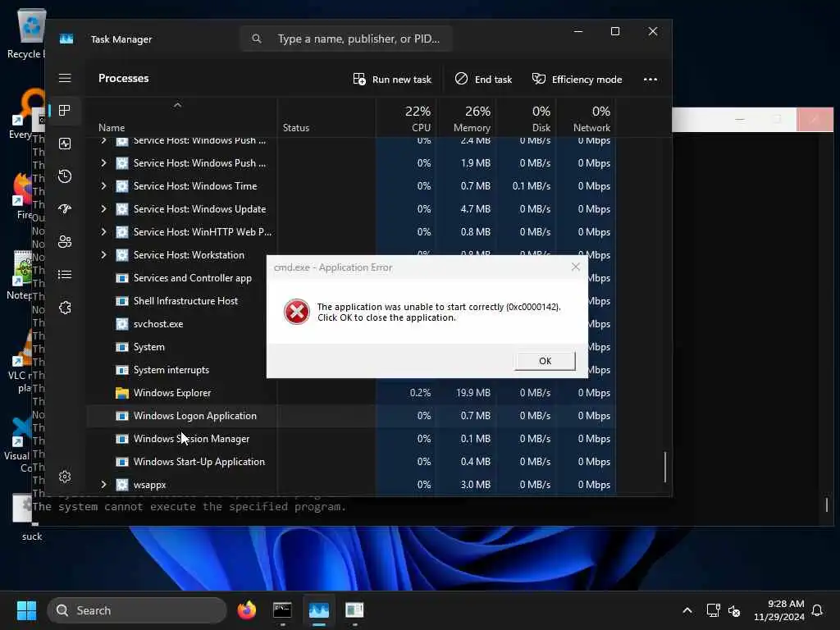Open the Details list sidebar icon

pyautogui.click(x=65, y=274)
